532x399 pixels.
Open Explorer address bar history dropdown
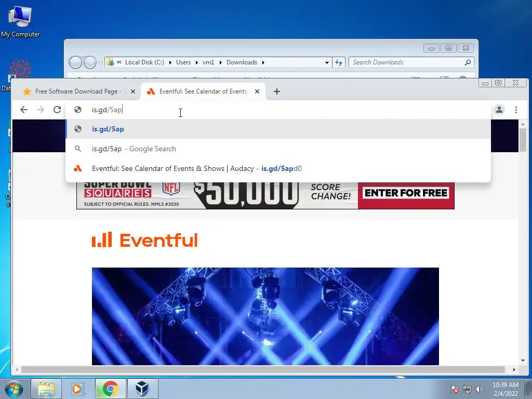coord(327,62)
